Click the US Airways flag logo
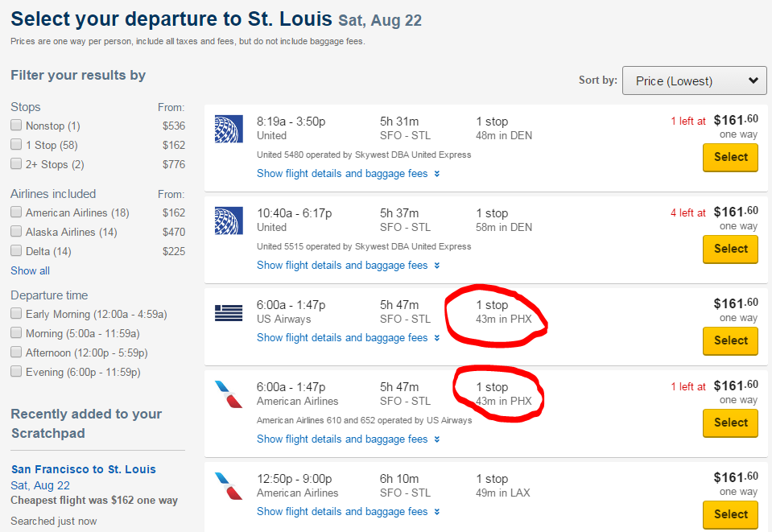Viewport: 772px width, 532px height. click(x=229, y=312)
